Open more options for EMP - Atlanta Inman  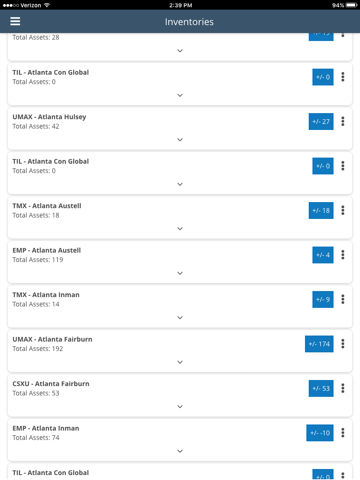(343, 433)
